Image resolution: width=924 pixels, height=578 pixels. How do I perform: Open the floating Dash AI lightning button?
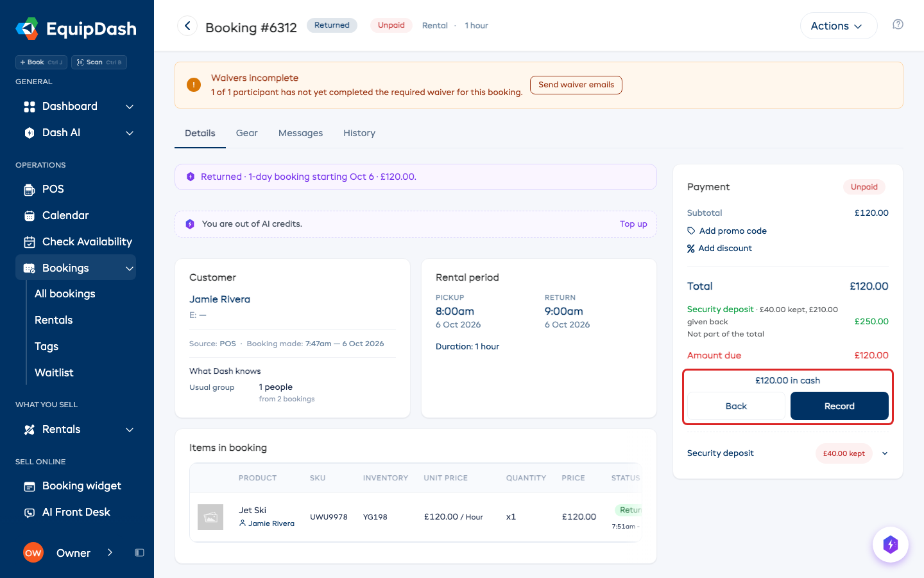coord(891,545)
